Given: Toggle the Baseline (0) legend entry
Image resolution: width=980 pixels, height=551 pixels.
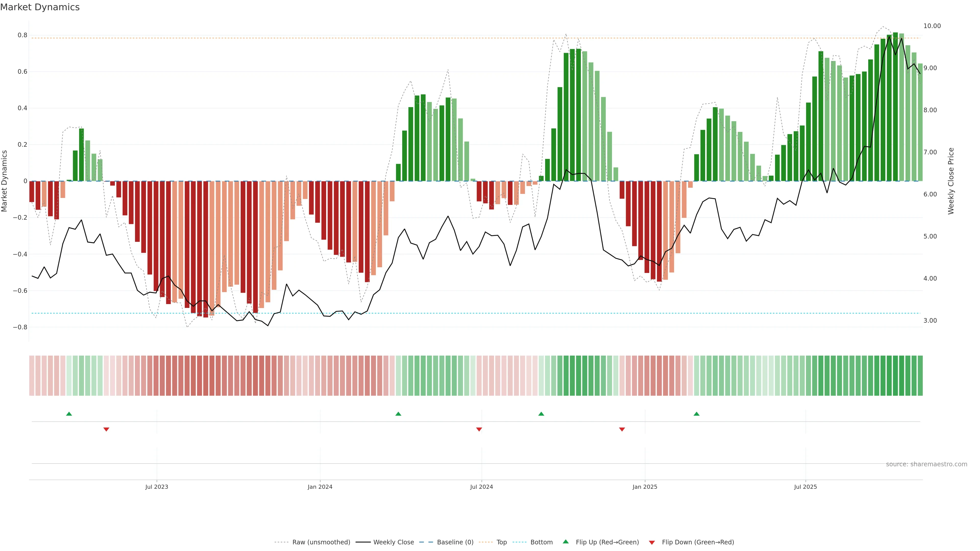Looking at the screenshot, I should coord(455,542).
